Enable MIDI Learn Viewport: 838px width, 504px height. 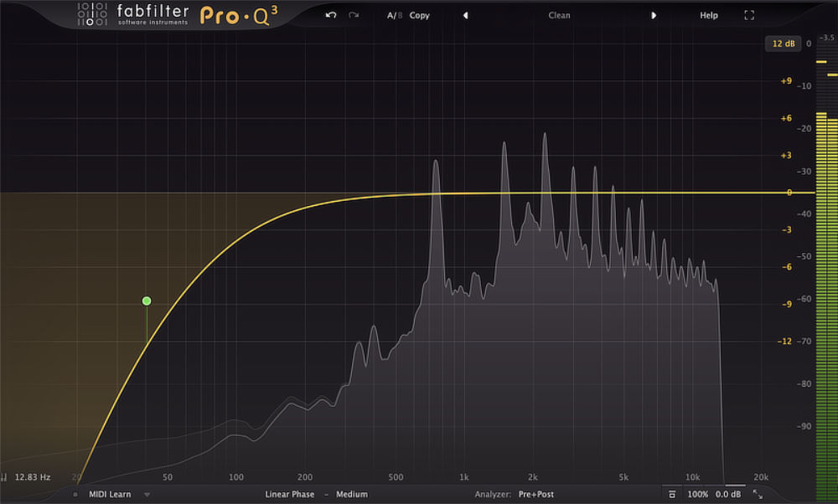[110, 495]
